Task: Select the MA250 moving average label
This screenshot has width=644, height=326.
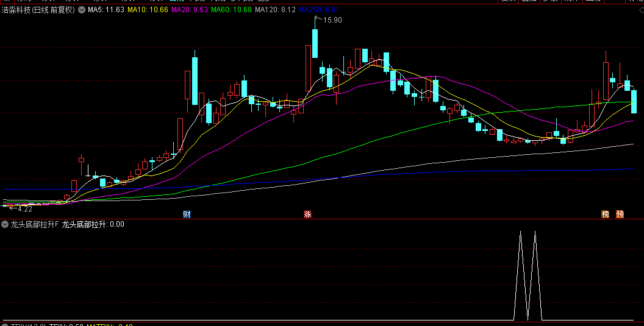Action: (x=319, y=10)
